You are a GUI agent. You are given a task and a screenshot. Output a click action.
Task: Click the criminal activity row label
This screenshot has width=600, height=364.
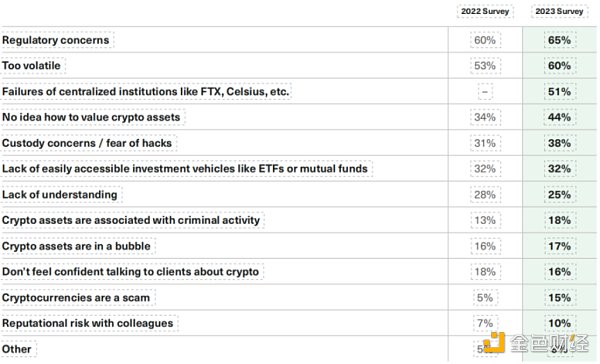click(131, 220)
